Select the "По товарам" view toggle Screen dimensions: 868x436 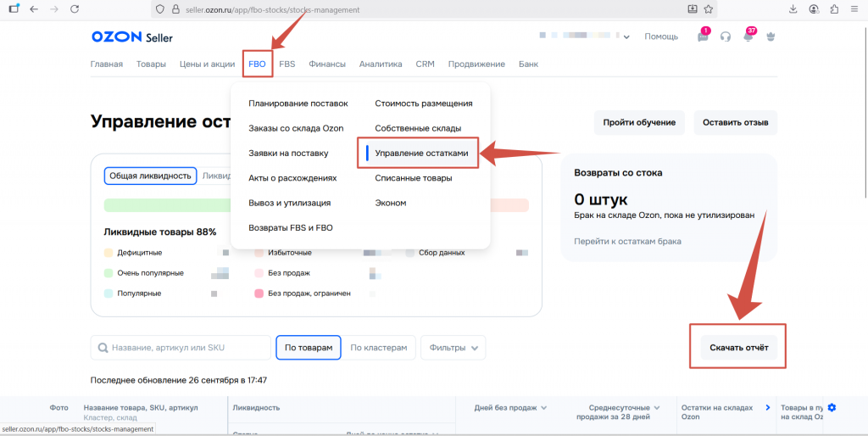308,347
